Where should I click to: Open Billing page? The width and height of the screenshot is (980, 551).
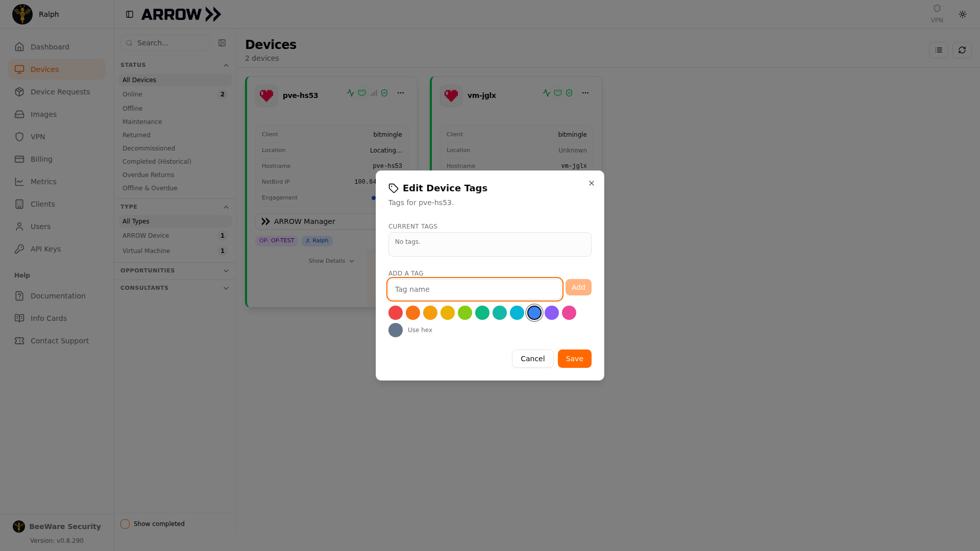click(x=57, y=159)
